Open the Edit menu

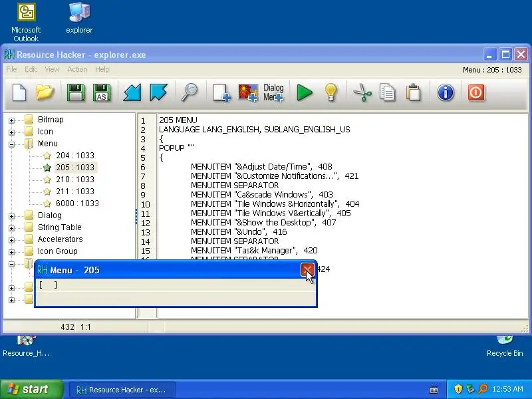(x=31, y=69)
